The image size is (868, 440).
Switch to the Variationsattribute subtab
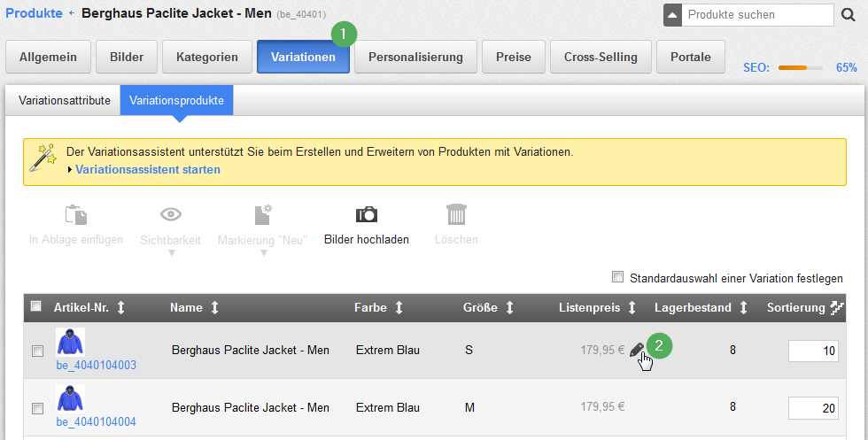pos(64,101)
